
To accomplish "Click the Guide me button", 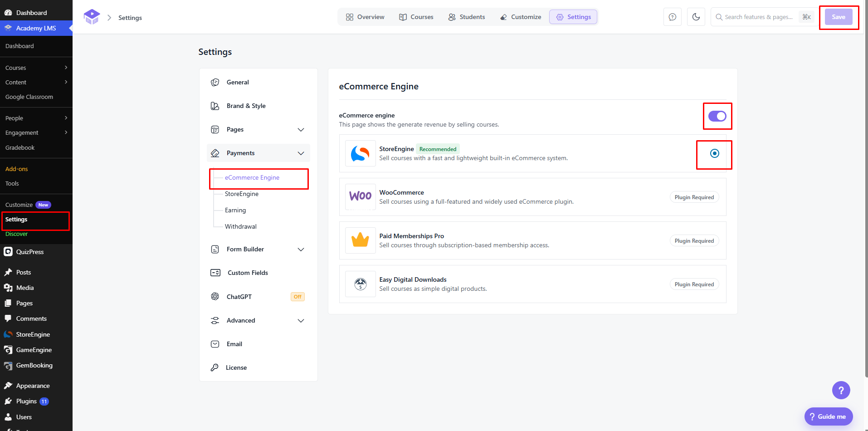I will pyautogui.click(x=829, y=416).
